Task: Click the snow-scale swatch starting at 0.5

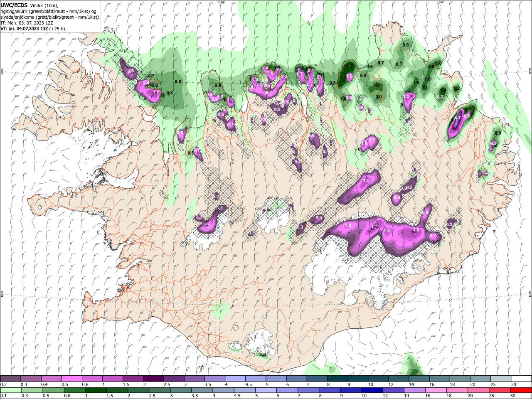Action: click(72, 379)
